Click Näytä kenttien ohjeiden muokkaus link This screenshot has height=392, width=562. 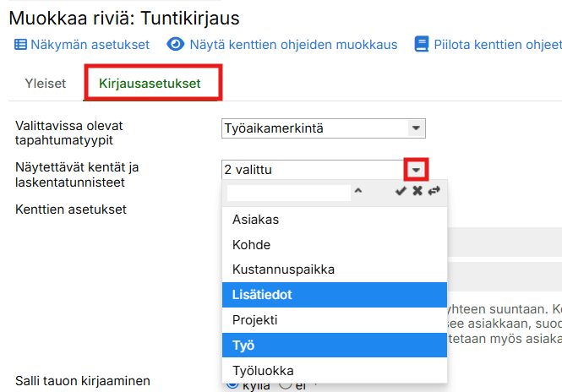(293, 45)
